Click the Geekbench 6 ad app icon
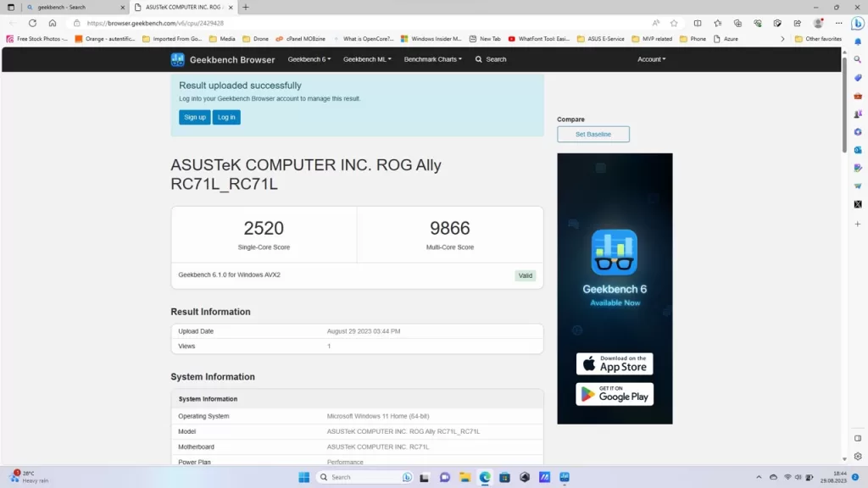868x488 pixels. pyautogui.click(x=614, y=252)
